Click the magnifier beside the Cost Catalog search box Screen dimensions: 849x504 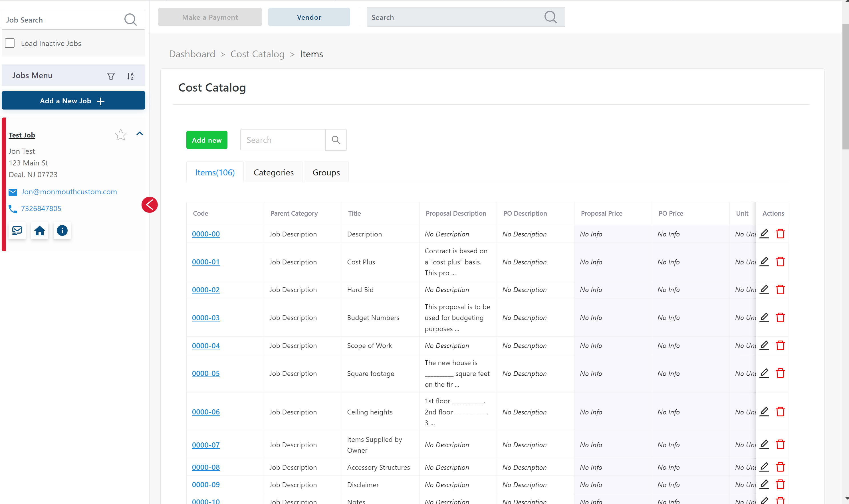336,140
